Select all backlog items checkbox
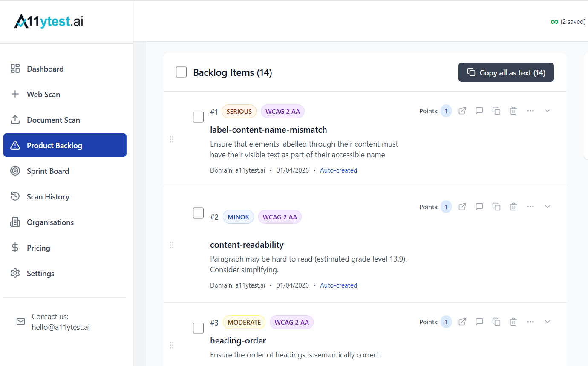 (182, 72)
